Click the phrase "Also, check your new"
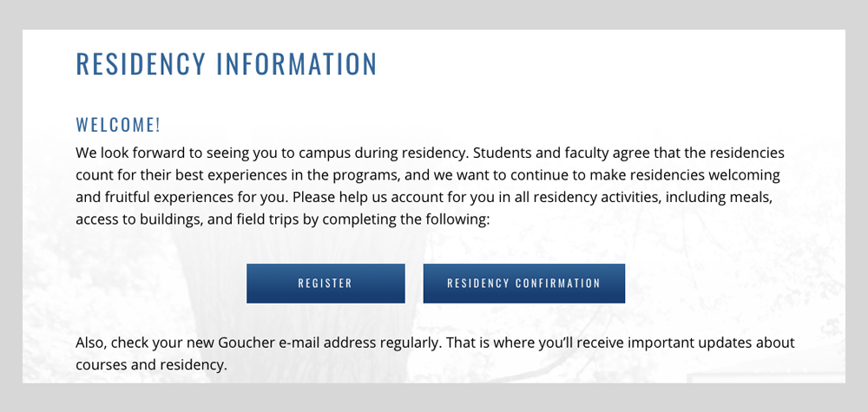Viewport: 868px width, 412px height. (146, 343)
